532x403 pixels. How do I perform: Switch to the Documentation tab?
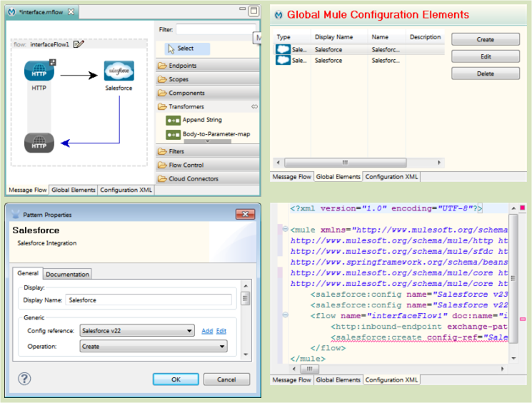[x=68, y=274]
